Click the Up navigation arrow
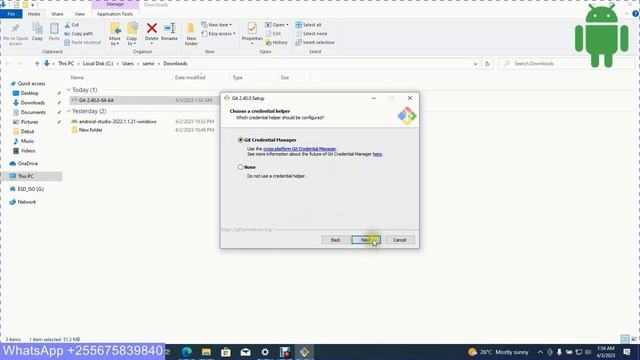 click(37, 64)
